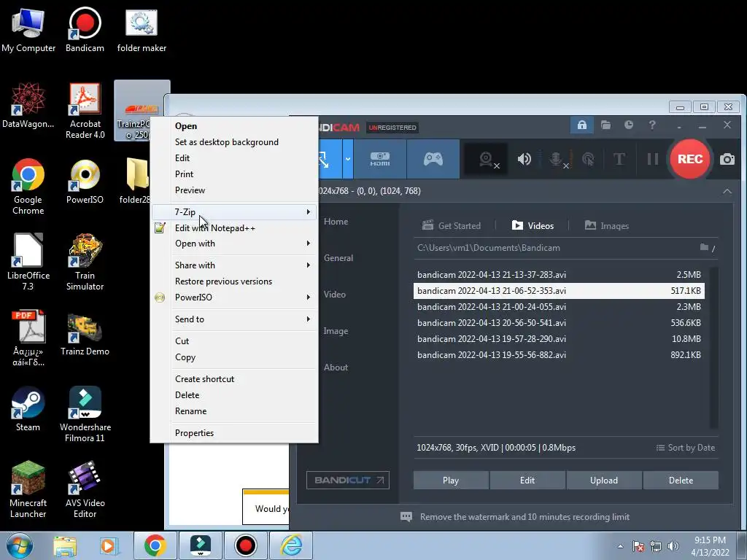Viewport: 747px width, 560px height.
Task: Click Remove the watermark message link
Action: pyautogui.click(x=525, y=517)
